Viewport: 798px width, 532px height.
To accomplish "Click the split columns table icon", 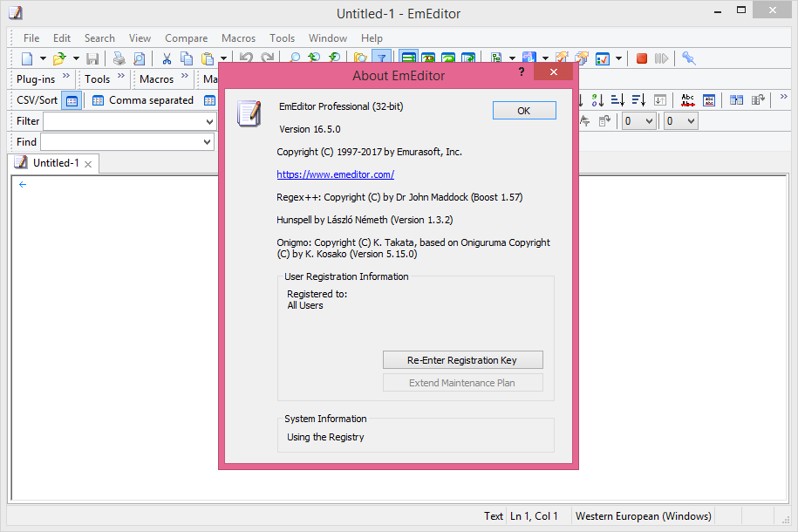I will (x=736, y=100).
